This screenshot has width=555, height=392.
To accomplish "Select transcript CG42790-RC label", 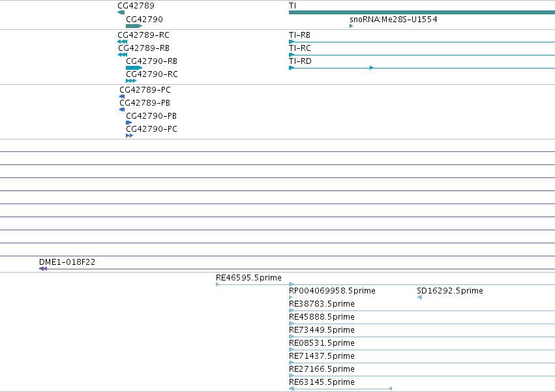I will click(x=152, y=74).
